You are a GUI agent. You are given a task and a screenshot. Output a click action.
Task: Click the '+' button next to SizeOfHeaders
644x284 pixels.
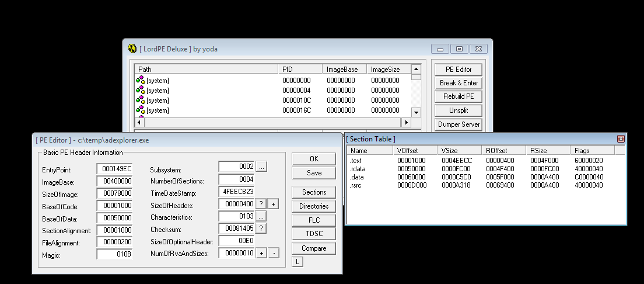point(273,204)
